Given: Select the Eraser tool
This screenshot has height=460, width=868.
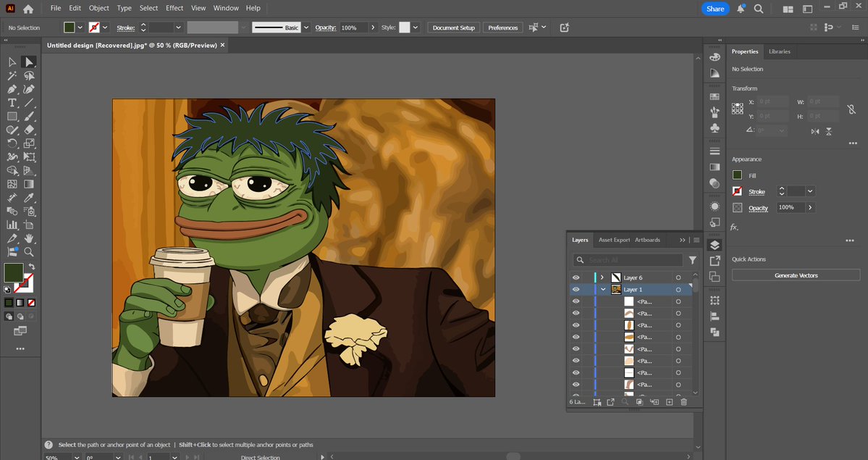Looking at the screenshot, I should click(29, 130).
